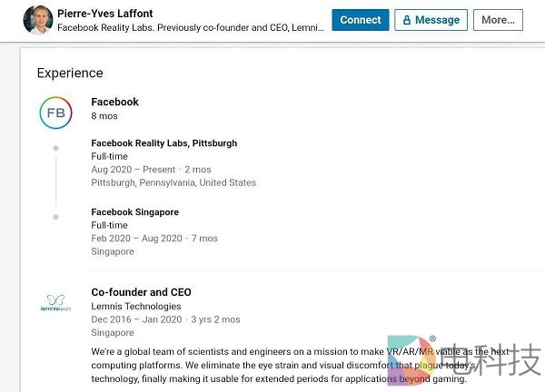Click the Connect button
Viewport: 545px width, 392px height.
360,20
